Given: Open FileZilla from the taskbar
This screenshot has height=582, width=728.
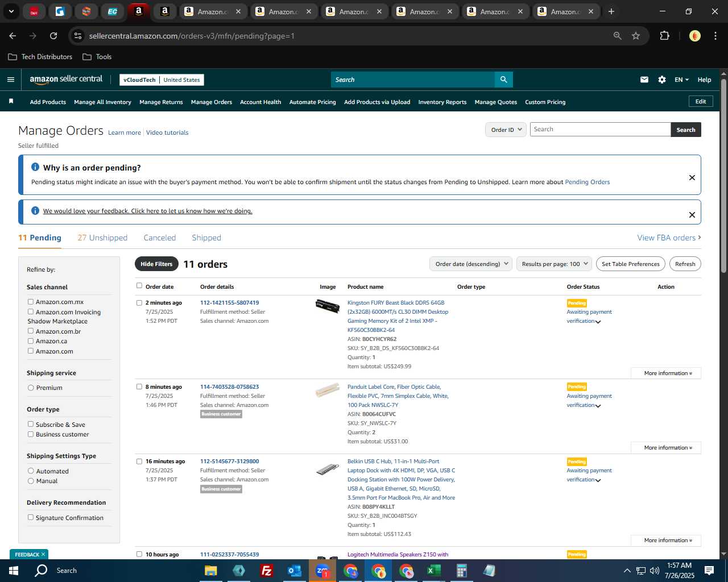Looking at the screenshot, I should coord(266,571).
